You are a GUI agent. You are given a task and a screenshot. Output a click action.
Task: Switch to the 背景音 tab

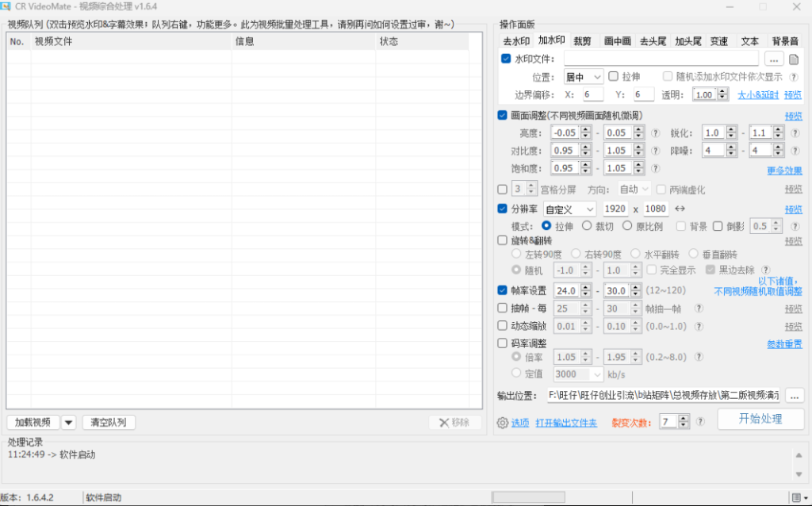(783, 41)
